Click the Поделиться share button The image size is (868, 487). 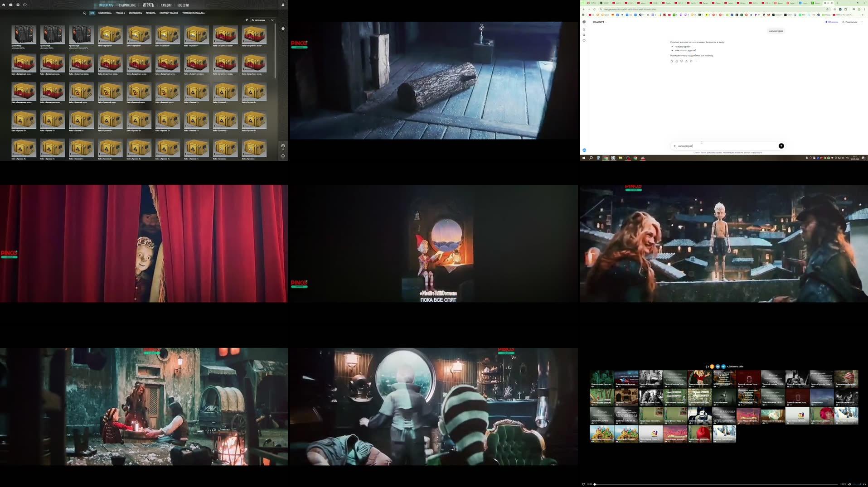pyautogui.click(x=849, y=22)
